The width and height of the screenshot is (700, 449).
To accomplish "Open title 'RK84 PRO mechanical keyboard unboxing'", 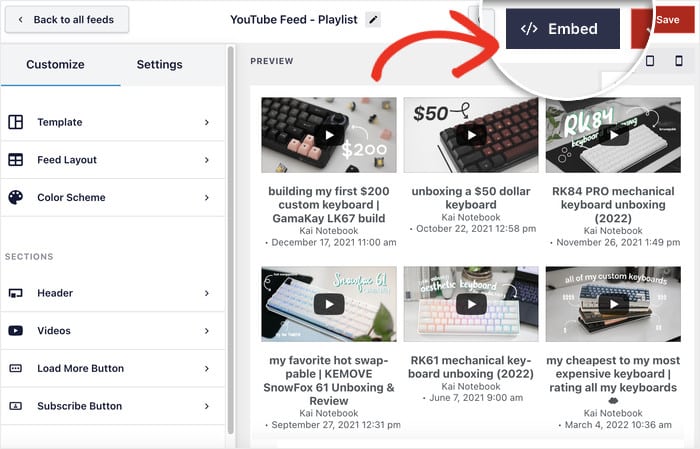I will (613, 205).
